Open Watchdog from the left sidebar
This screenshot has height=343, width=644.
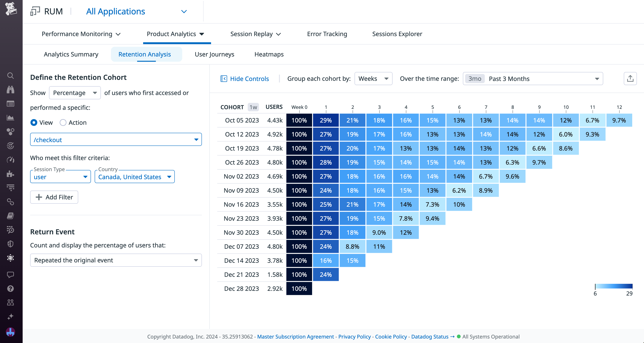10,90
